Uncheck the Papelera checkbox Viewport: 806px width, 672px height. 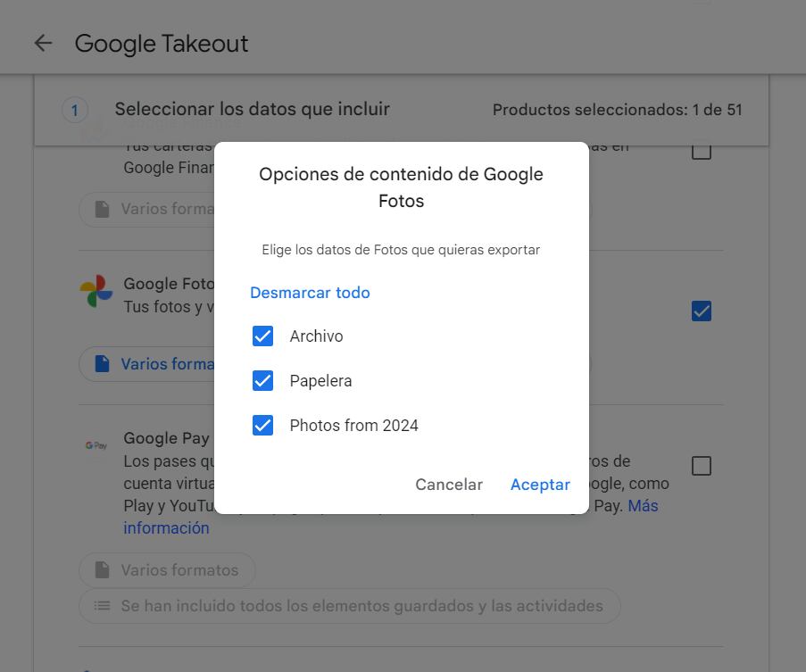(262, 380)
